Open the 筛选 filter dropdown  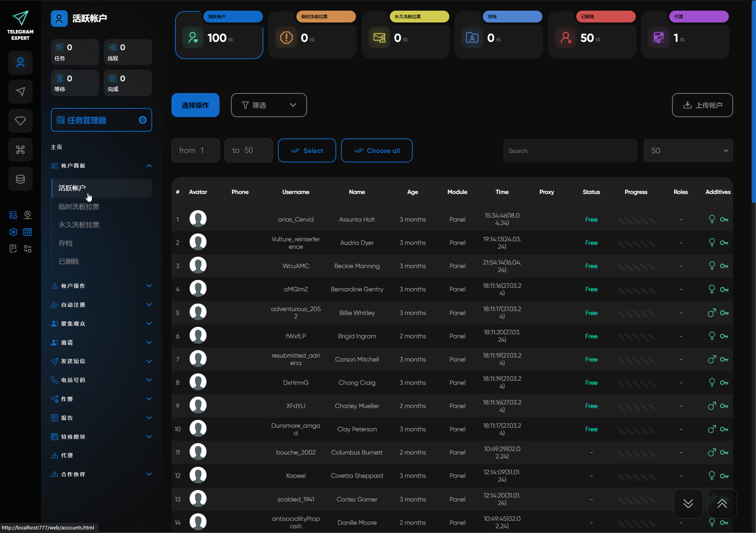[x=269, y=105]
